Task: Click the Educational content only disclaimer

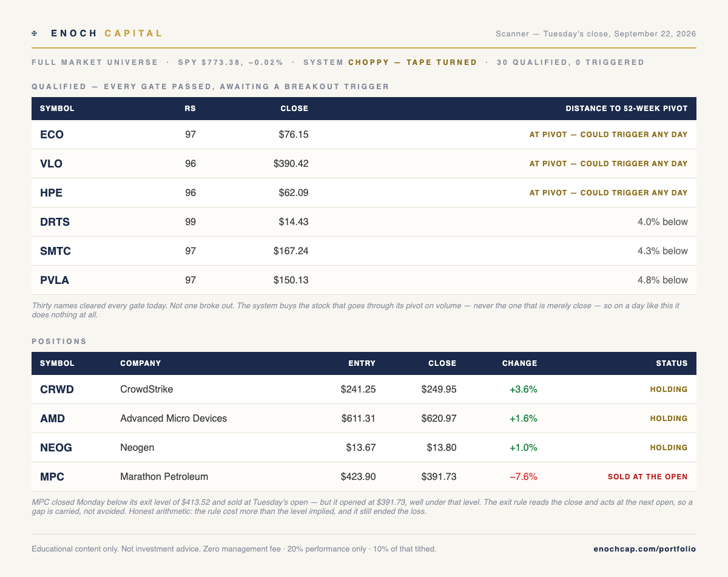Action: click(x=234, y=549)
